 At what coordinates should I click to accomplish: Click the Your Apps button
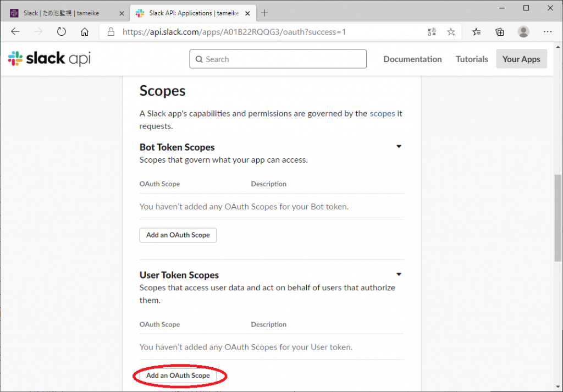pyautogui.click(x=521, y=59)
